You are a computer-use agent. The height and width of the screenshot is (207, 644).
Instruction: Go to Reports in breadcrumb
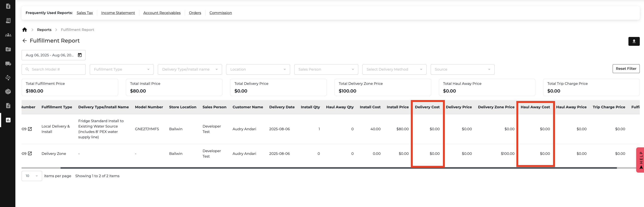(x=44, y=30)
